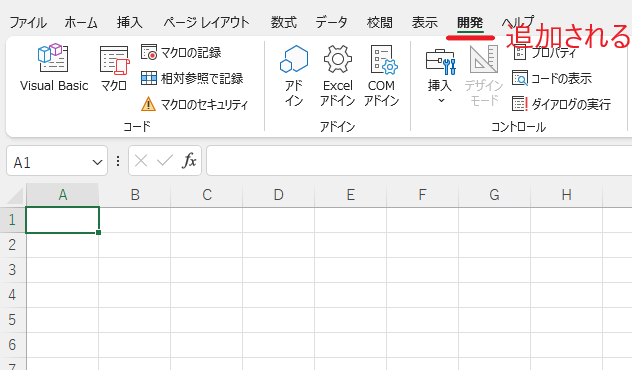This screenshot has width=632, height=370.
Task: Toggle 相対参照で記録
Action: pyautogui.click(x=192, y=78)
